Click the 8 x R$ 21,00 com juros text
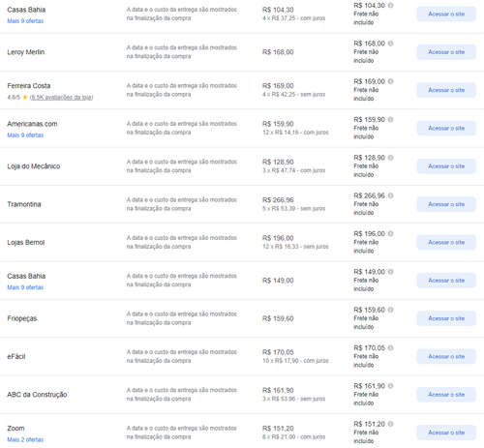Viewport: 484px width, 448px height. click(x=293, y=437)
